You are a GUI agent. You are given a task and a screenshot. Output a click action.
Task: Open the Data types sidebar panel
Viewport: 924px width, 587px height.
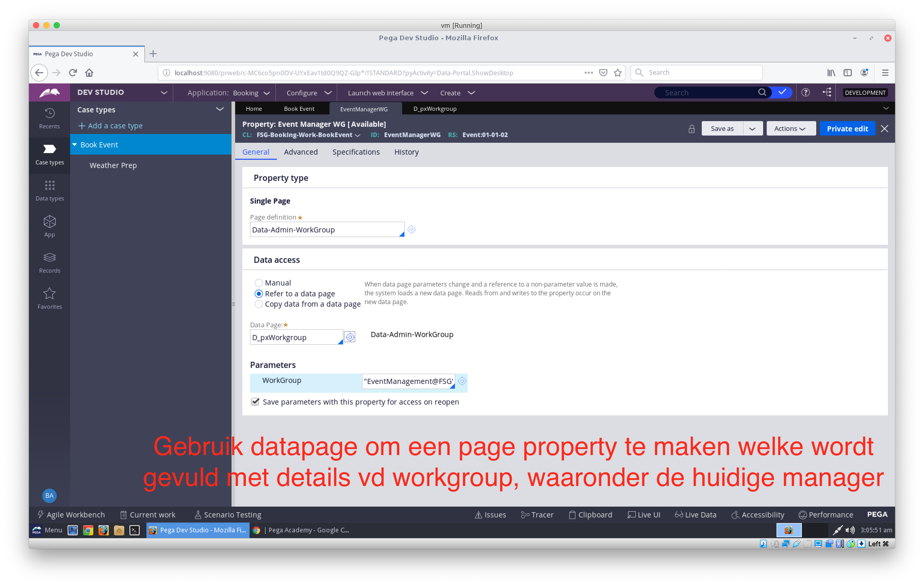[x=49, y=190]
